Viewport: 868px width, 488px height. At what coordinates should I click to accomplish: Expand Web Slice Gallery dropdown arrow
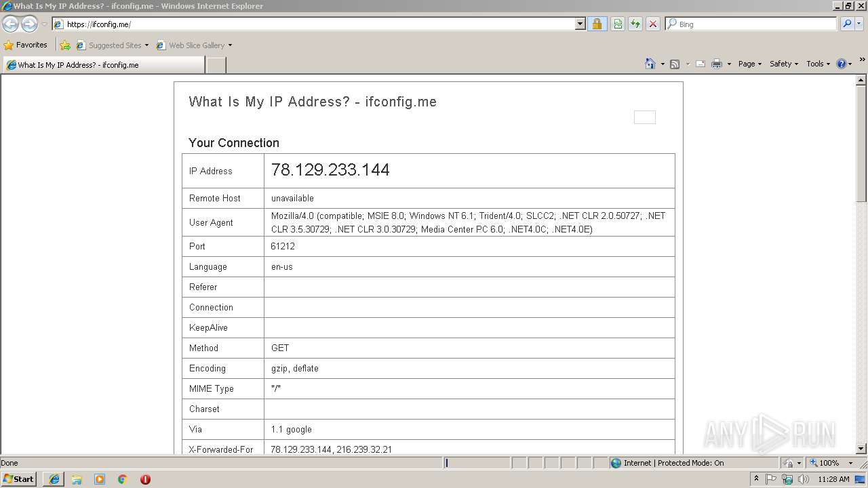pos(230,45)
